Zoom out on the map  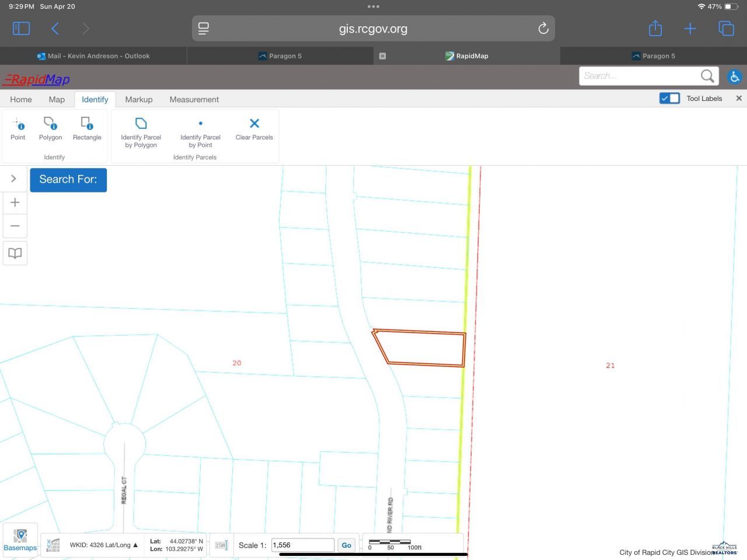[15, 226]
